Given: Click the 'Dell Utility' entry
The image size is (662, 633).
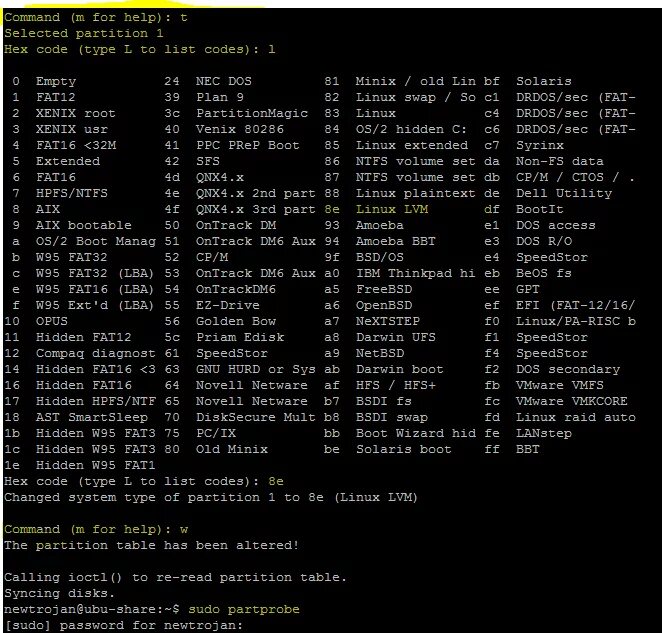Looking at the screenshot, I should click(564, 193).
